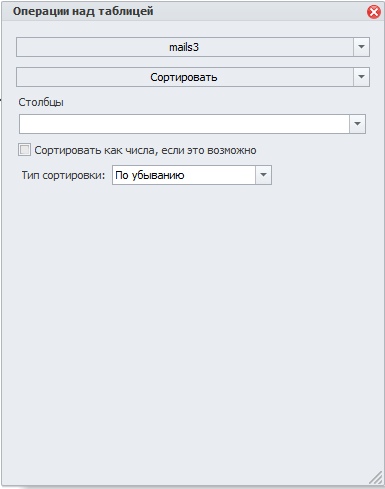
Task: Click the По убыванию text in the combo box
Action: pyautogui.click(x=150, y=175)
